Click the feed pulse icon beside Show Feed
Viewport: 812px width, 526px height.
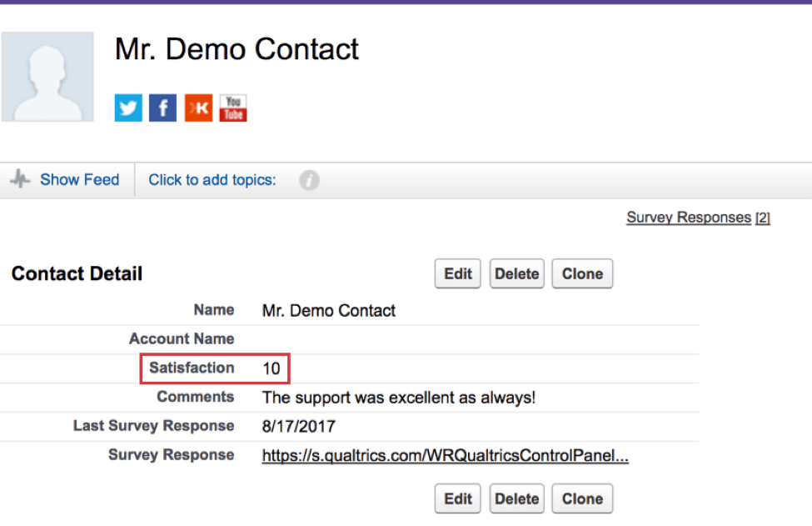[x=20, y=178]
